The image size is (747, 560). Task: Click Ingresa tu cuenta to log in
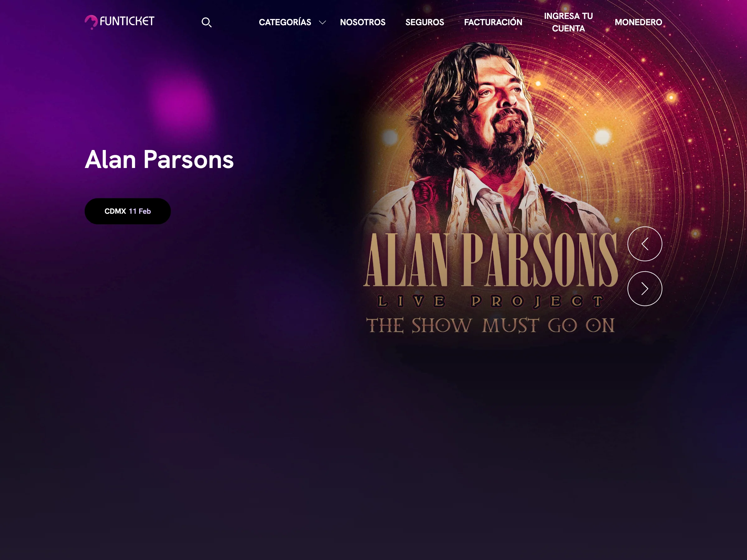568,22
